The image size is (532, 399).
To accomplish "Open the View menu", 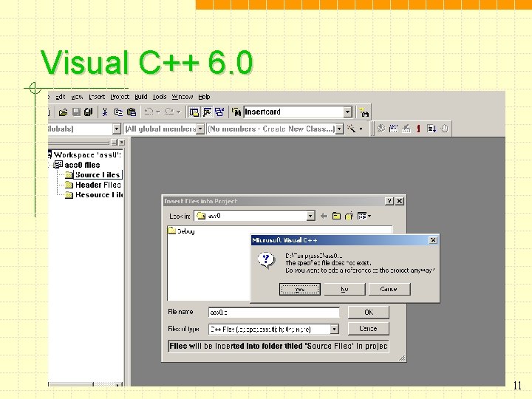I will point(77,97).
